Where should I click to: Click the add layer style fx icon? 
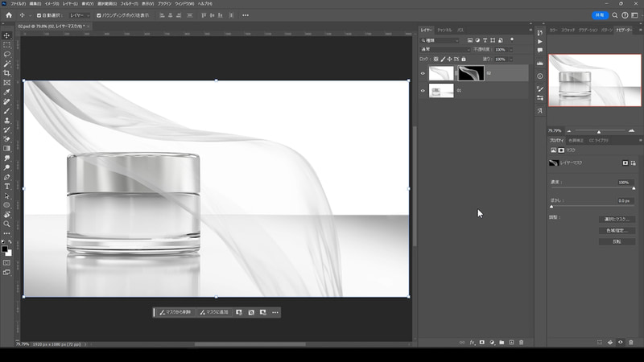tap(471, 342)
